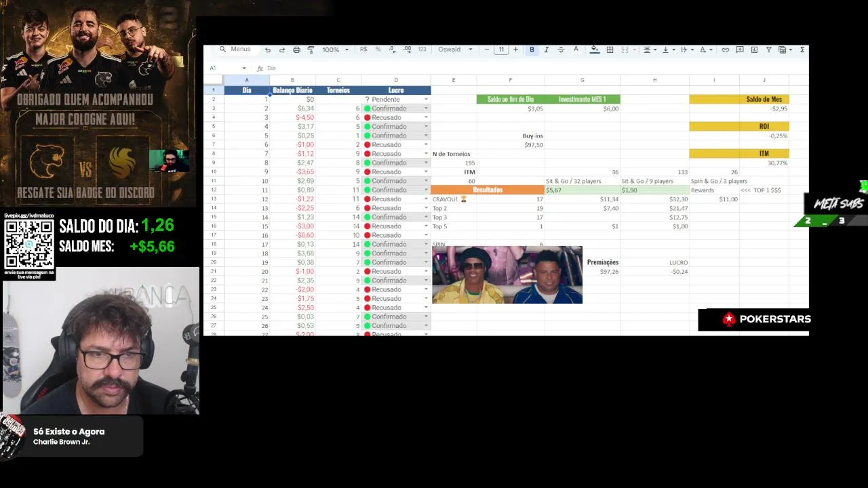Viewport: 868px width, 488px height.
Task: Open the table/filter views icon
Action: tap(784, 49)
